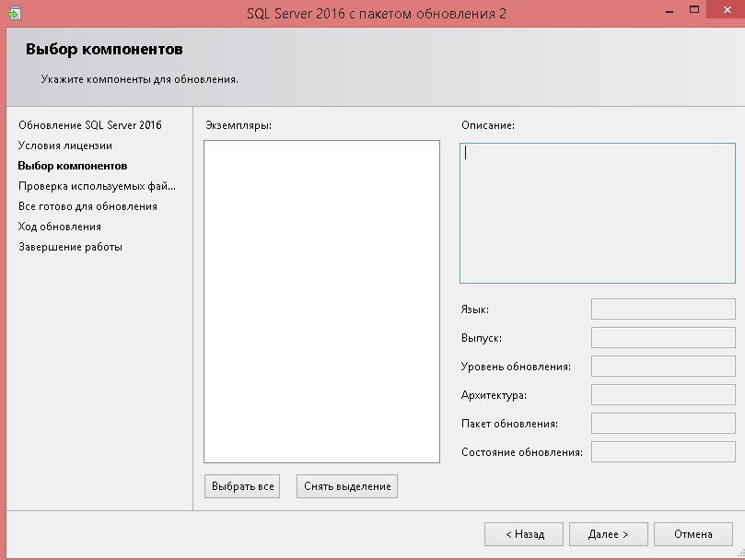Click the 'Пакет обновления' field
Screen dimensions: 745x560
click(x=663, y=423)
